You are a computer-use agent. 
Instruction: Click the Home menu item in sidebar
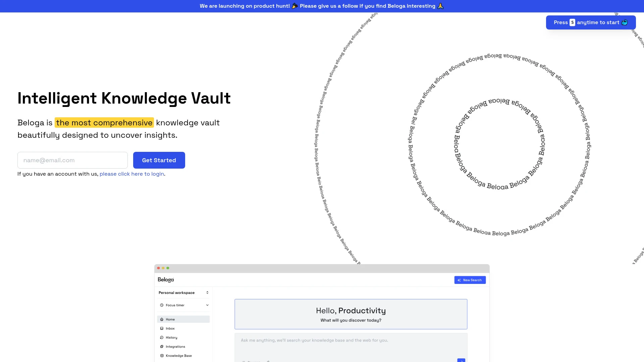[x=183, y=319]
